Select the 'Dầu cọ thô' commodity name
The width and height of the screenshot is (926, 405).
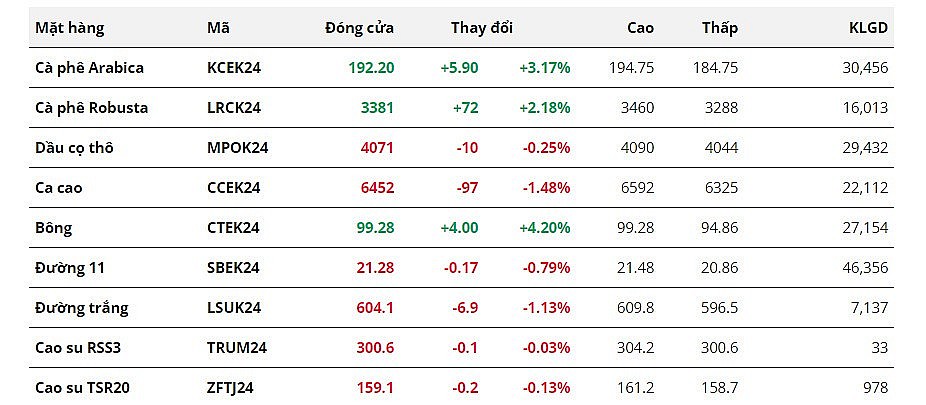(74, 148)
